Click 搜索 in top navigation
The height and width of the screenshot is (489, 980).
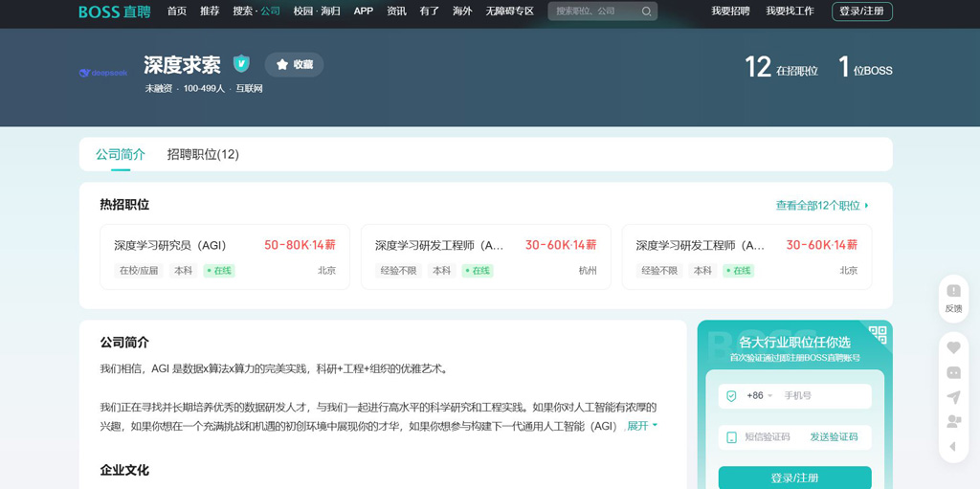pyautogui.click(x=242, y=11)
